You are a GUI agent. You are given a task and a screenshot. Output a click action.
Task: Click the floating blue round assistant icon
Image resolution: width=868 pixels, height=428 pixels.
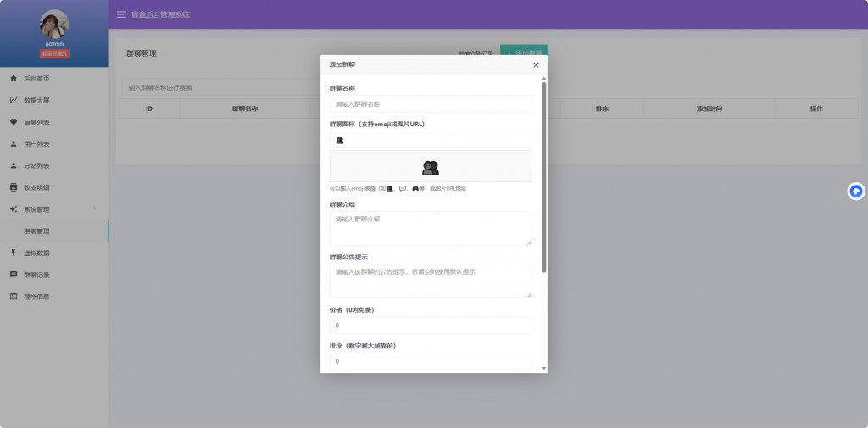(x=856, y=192)
